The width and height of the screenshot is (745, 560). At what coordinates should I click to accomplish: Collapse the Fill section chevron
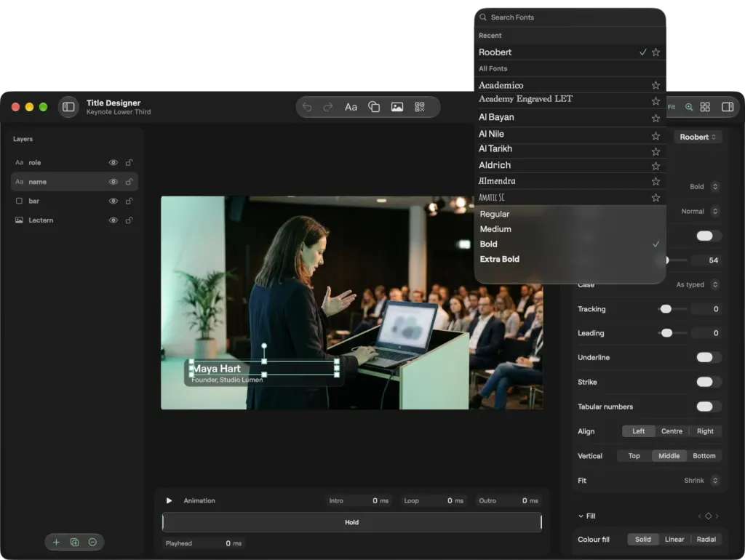pos(581,516)
